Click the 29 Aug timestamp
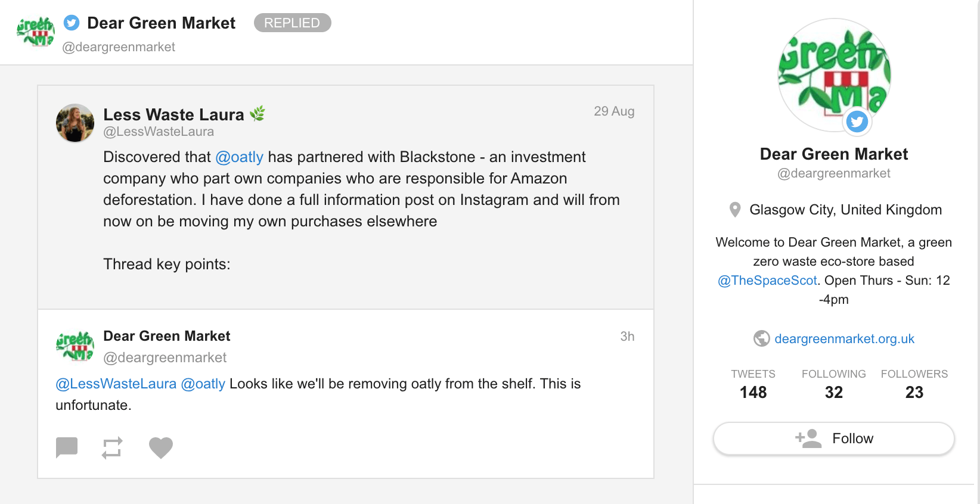980x504 pixels. (x=614, y=111)
